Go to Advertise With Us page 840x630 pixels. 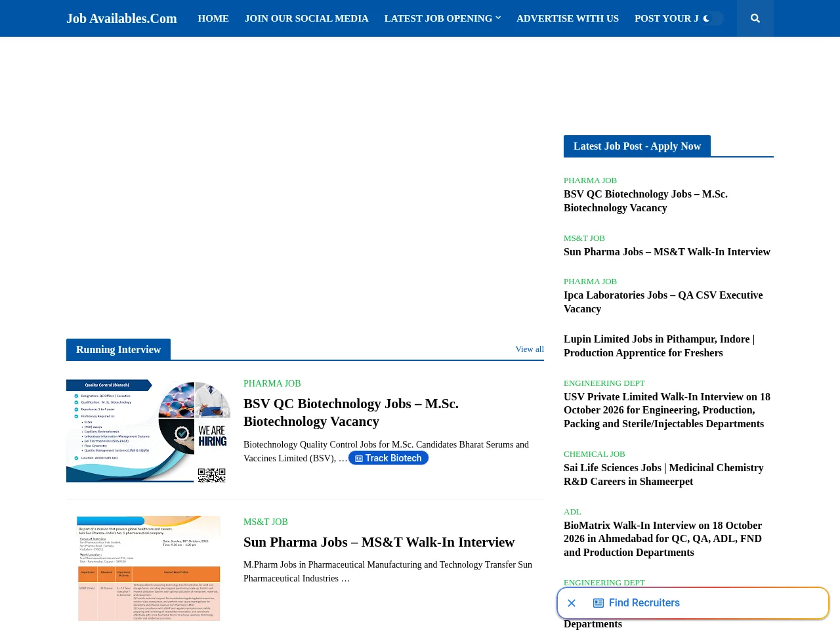point(568,18)
